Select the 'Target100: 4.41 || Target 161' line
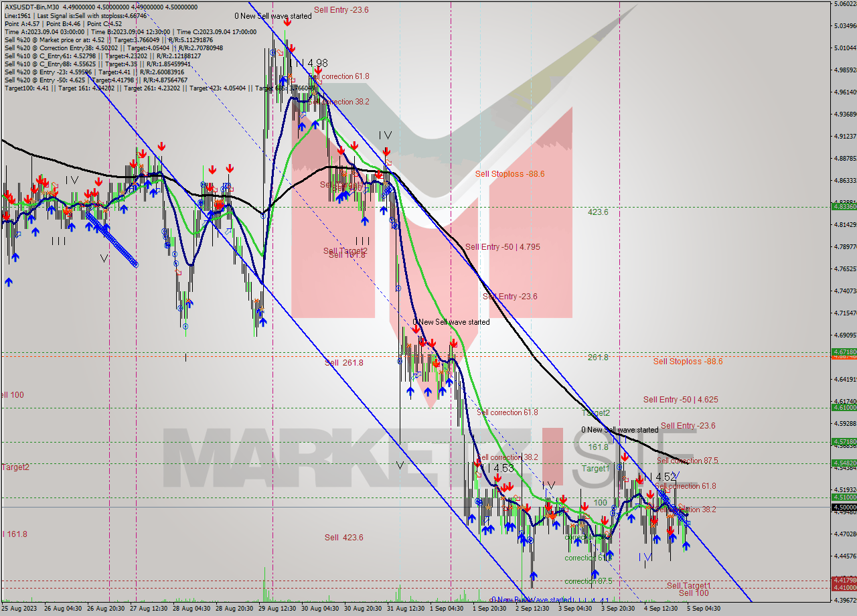 tap(159, 88)
